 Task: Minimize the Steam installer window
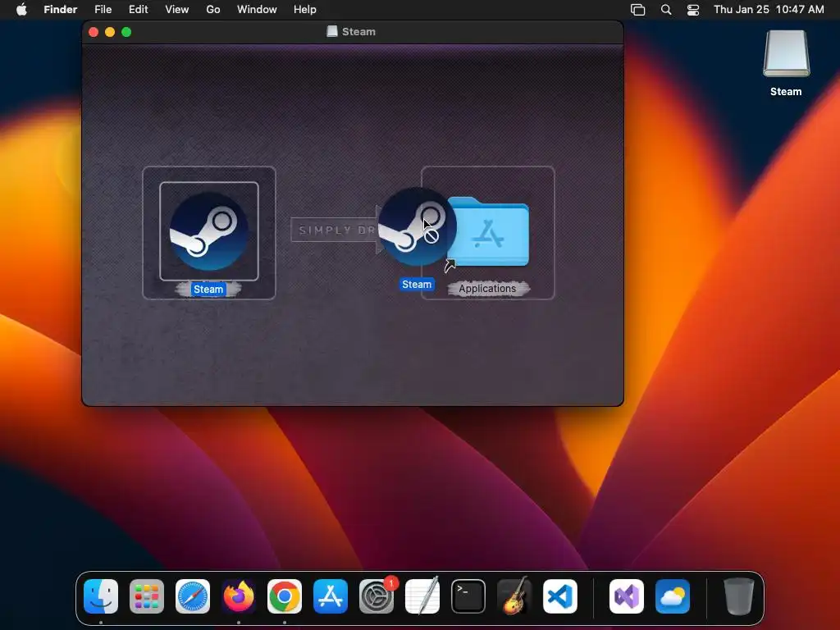110,32
